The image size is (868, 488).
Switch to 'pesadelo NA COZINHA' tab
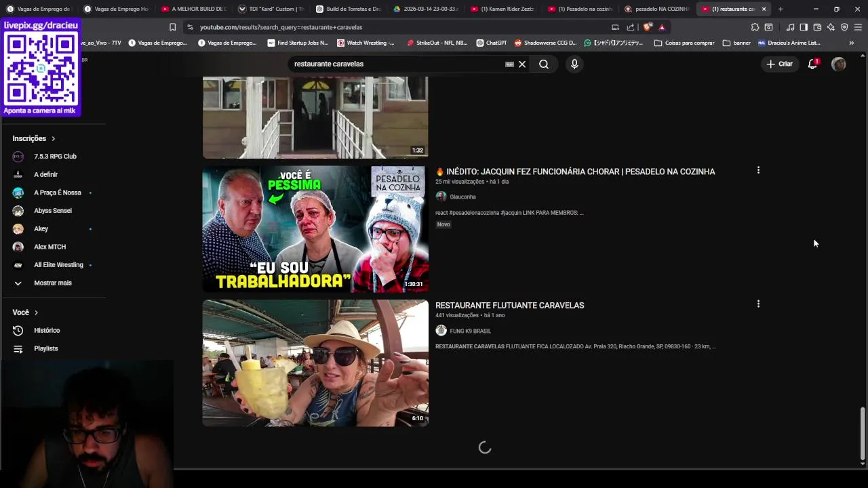click(657, 9)
